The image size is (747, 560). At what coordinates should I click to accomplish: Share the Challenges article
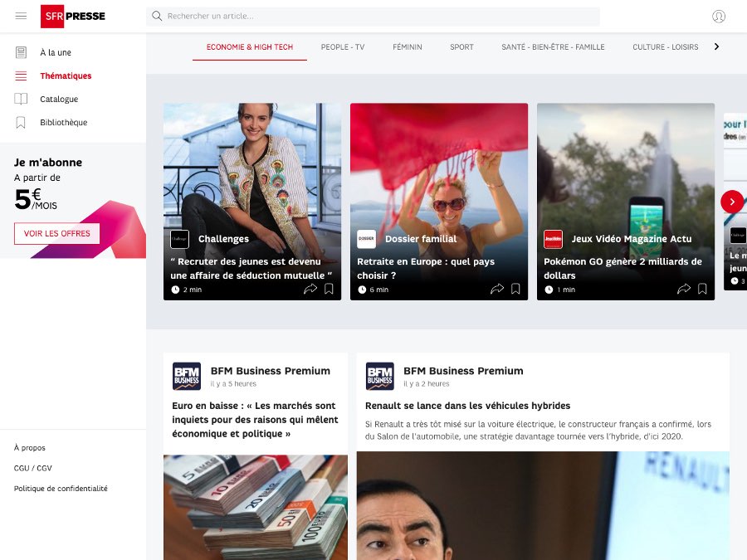[x=310, y=289]
